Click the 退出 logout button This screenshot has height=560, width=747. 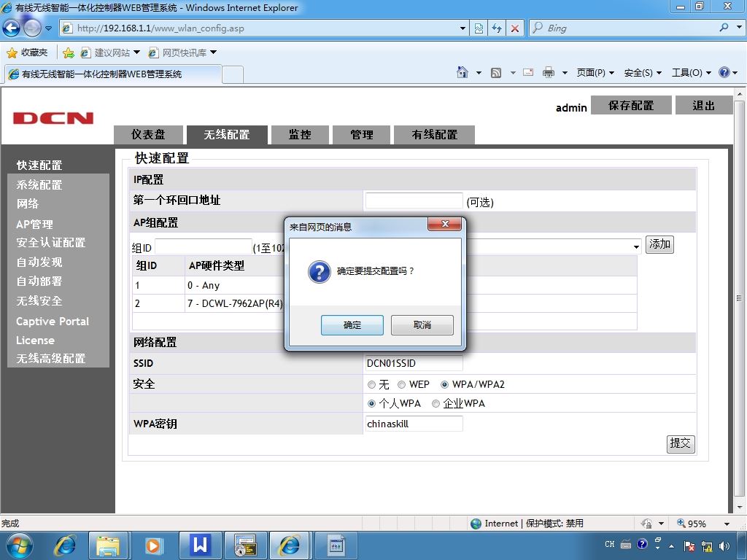(x=704, y=105)
